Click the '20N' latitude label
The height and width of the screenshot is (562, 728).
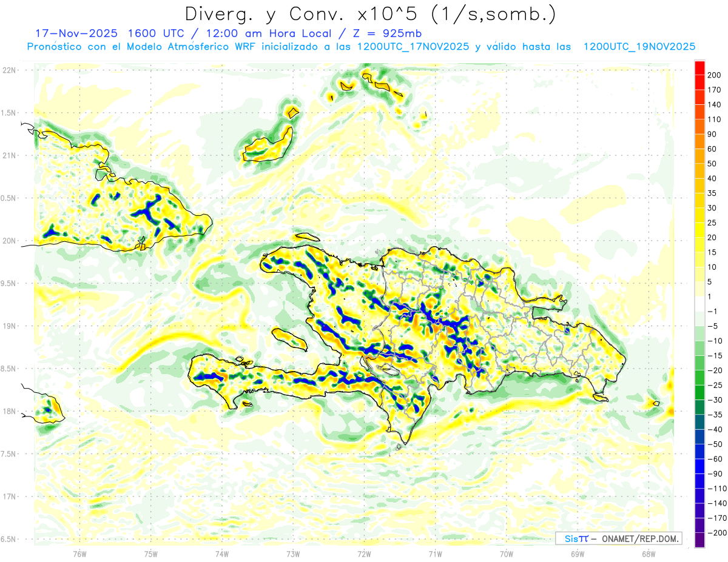(x=9, y=241)
